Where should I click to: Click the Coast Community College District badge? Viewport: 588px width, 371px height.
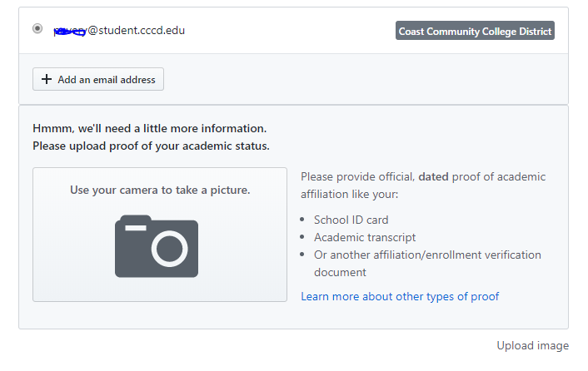click(475, 32)
